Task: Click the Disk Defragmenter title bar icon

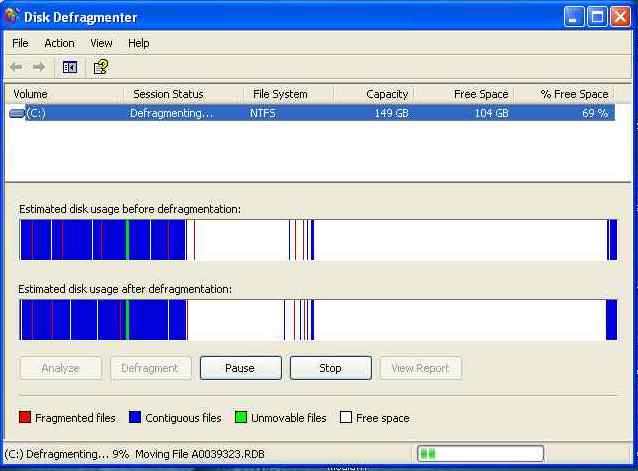Action: click(12, 17)
